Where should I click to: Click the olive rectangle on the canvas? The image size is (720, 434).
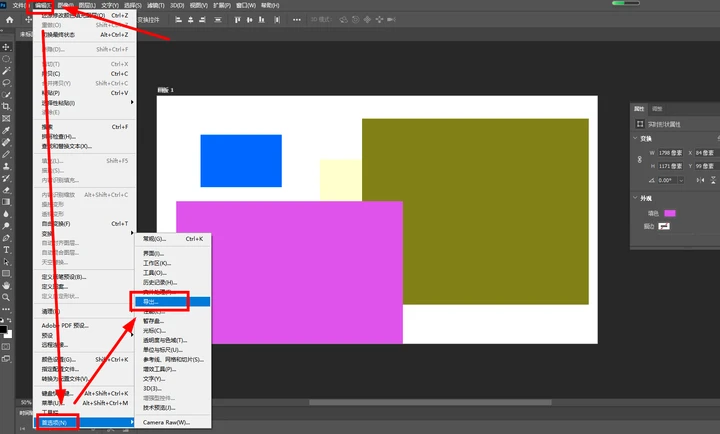coord(475,211)
